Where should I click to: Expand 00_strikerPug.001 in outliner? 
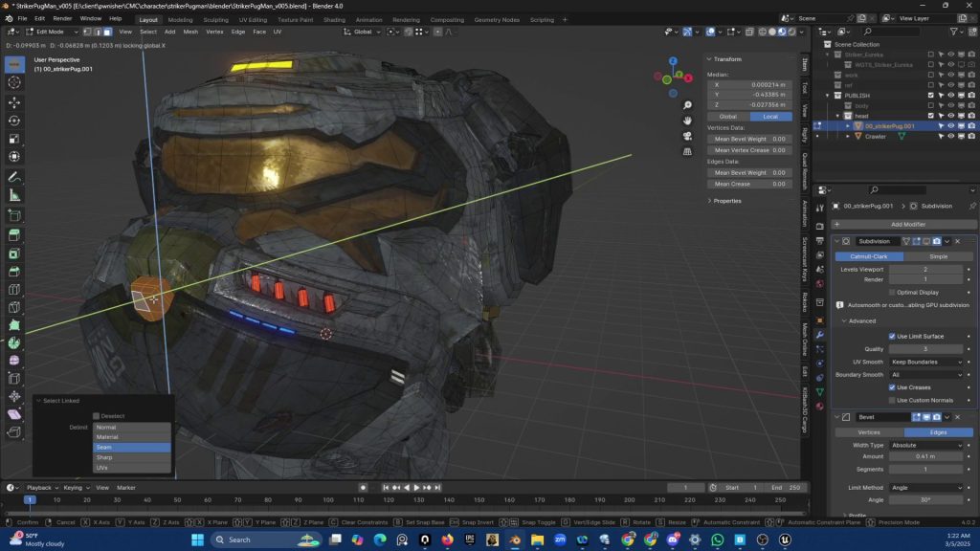point(848,126)
